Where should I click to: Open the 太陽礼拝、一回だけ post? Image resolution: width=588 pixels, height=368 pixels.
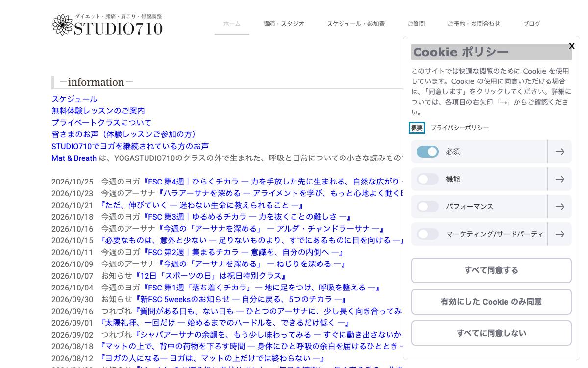tap(225, 323)
